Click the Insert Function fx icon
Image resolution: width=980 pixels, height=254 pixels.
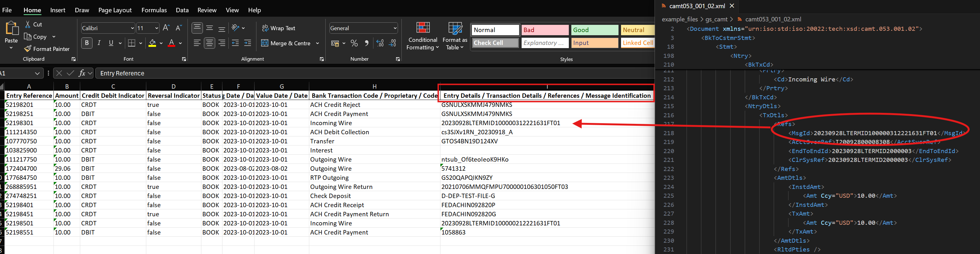click(x=82, y=73)
